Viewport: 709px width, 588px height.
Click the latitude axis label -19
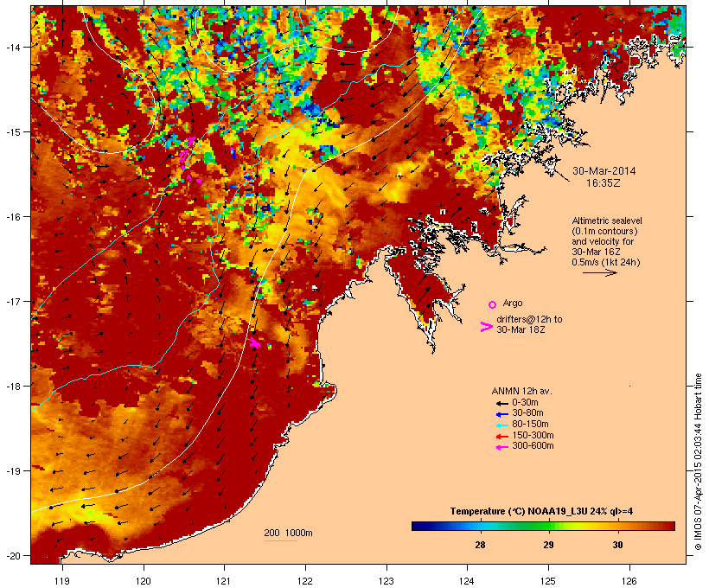point(12,471)
